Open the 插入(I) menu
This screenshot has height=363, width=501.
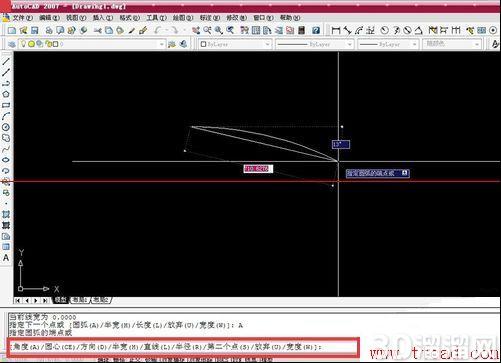click(x=102, y=18)
